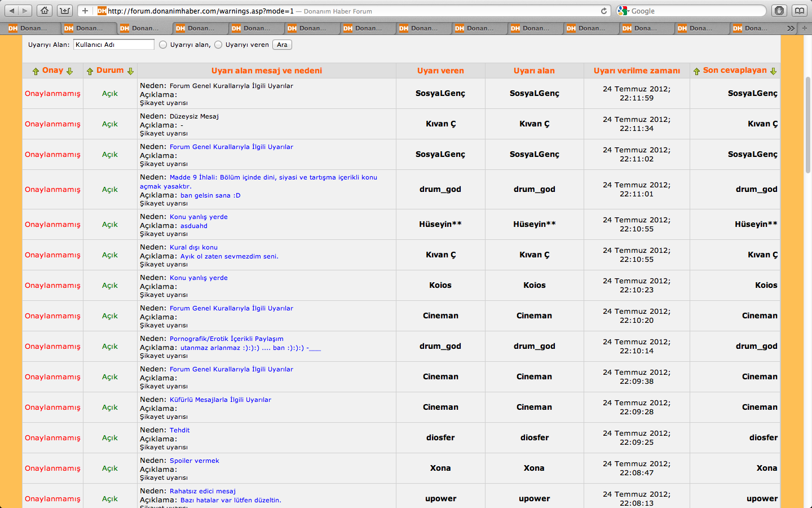
Task: Open the Reading List book icon
Action: tap(800, 11)
